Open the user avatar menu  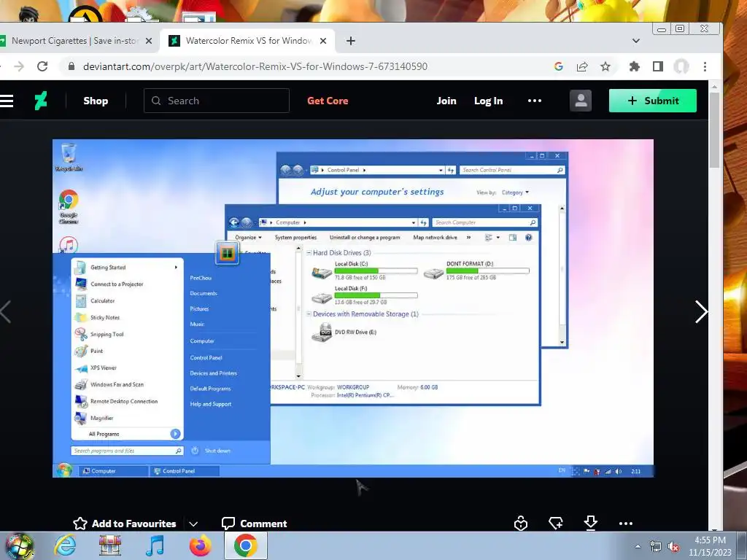coord(581,101)
